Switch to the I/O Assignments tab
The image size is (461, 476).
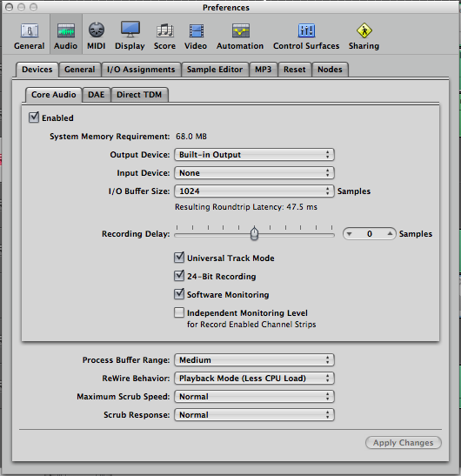[141, 70]
